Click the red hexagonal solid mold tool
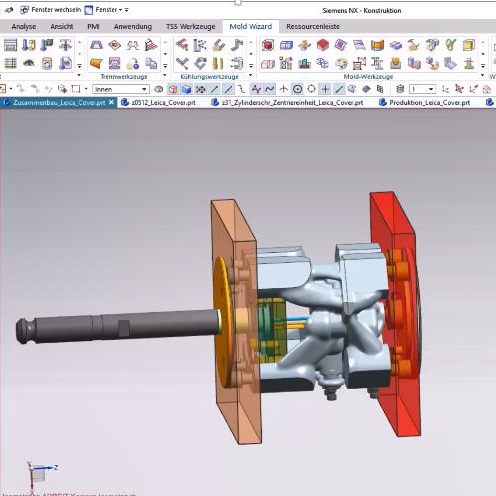This screenshot has height=496, width=496. [323, 45]
